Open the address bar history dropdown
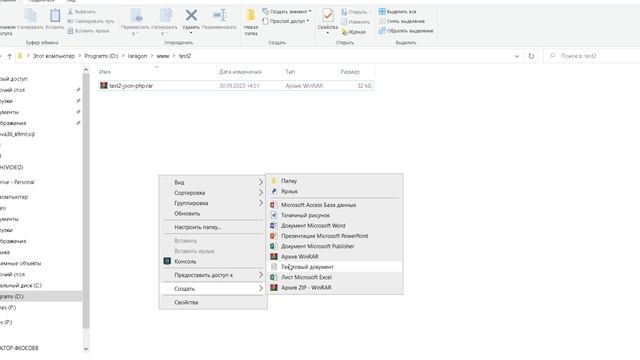Image resolution: width=640 pixels, height=360 pixels. pos(517,56)
